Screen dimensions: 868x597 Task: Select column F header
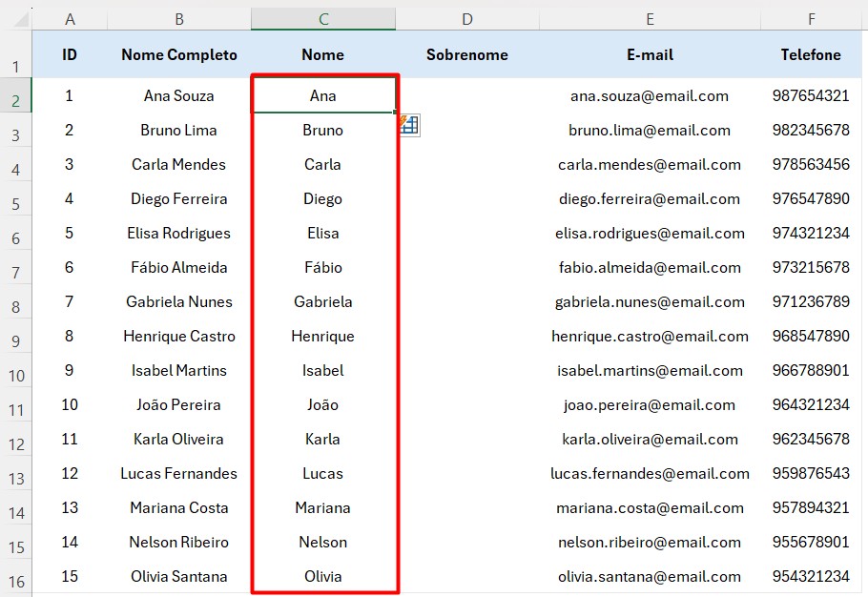click(812, 19)
